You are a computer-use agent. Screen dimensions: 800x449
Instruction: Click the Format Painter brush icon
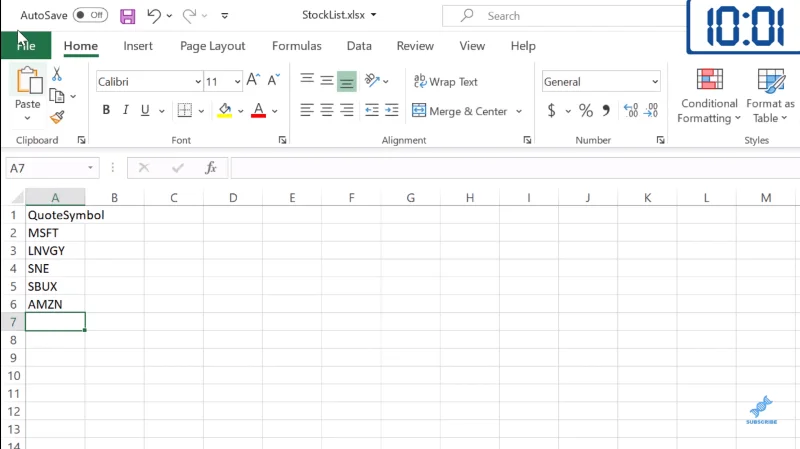pyautogui.click(x=57, y=117)
